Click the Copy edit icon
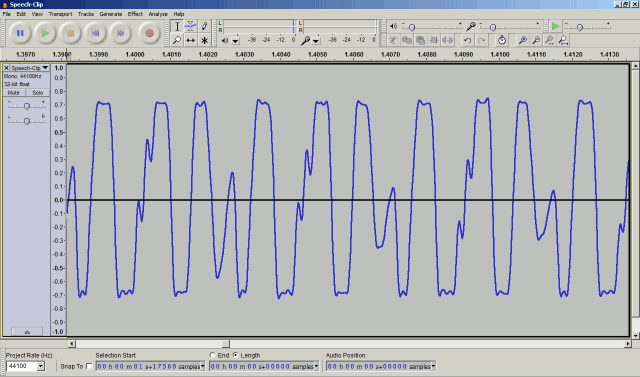640x377 pixels. coord(407,40)
